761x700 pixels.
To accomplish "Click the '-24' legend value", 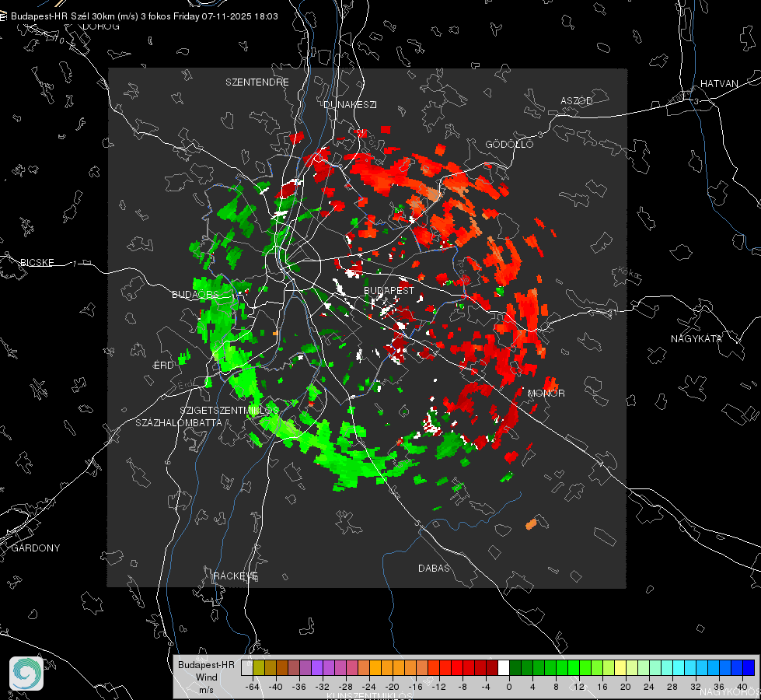I will 369,687.
